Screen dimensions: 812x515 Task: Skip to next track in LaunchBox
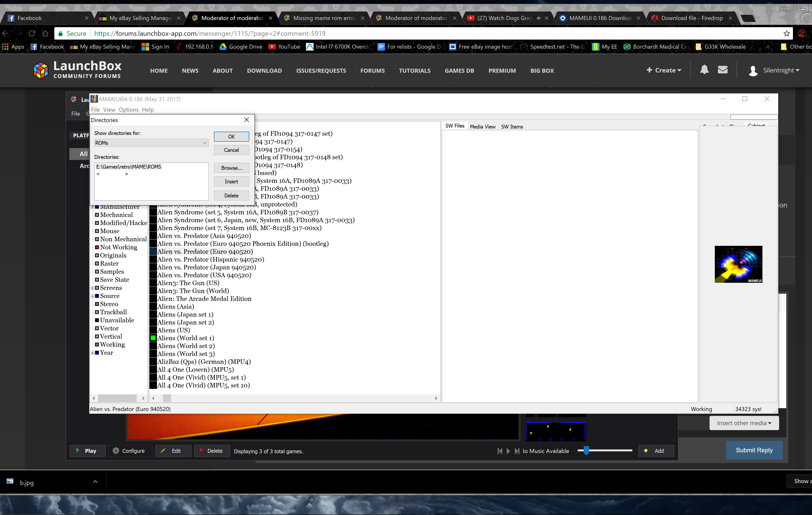click(517, 451)
